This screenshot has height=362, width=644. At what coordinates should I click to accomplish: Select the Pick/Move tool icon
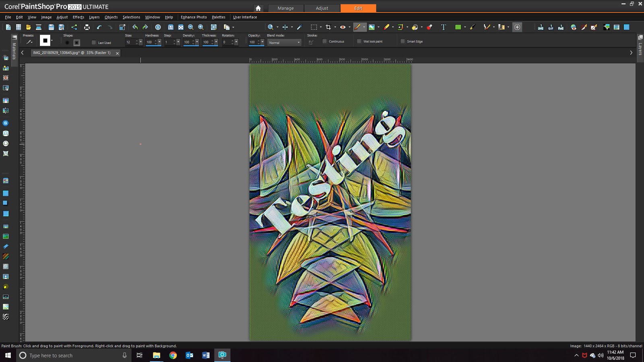click(285, 27)
